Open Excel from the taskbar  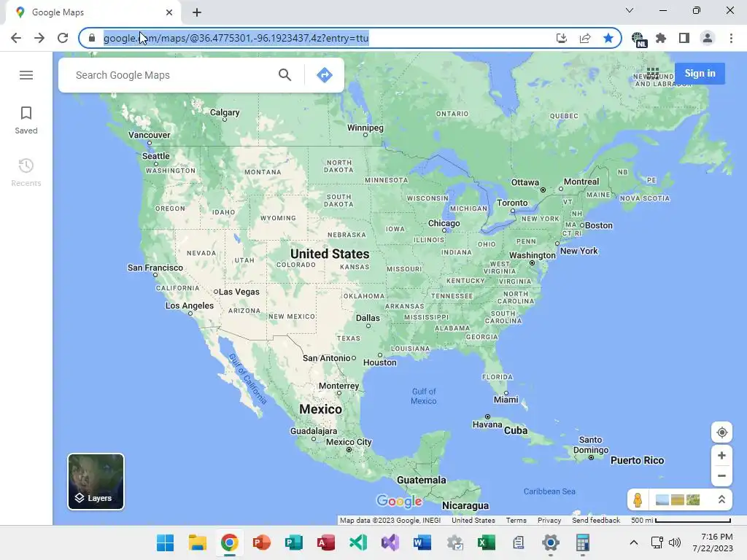click(487, 542)
